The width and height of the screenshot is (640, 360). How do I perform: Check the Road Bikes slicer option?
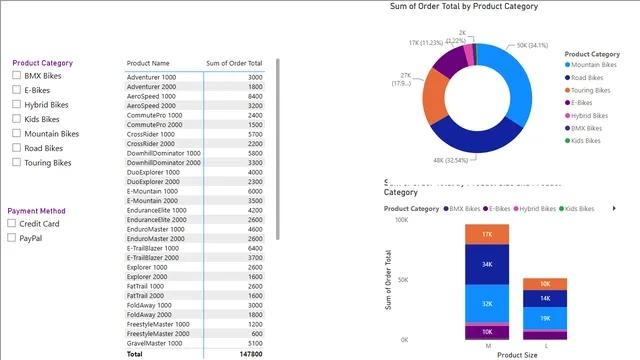pyautogui.click(x=16, y=147)
